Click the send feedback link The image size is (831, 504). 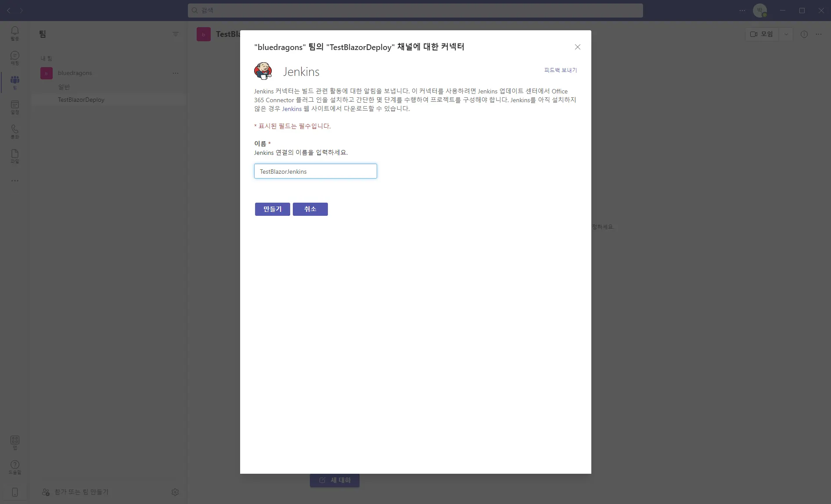pyautogui.click(x=561, y=70)
